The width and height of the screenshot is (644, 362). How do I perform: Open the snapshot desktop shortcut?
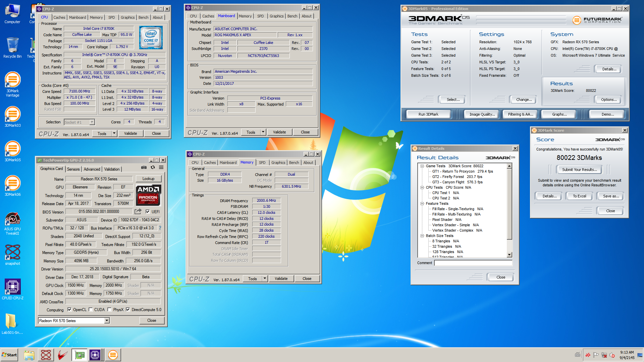click(12, 255)
